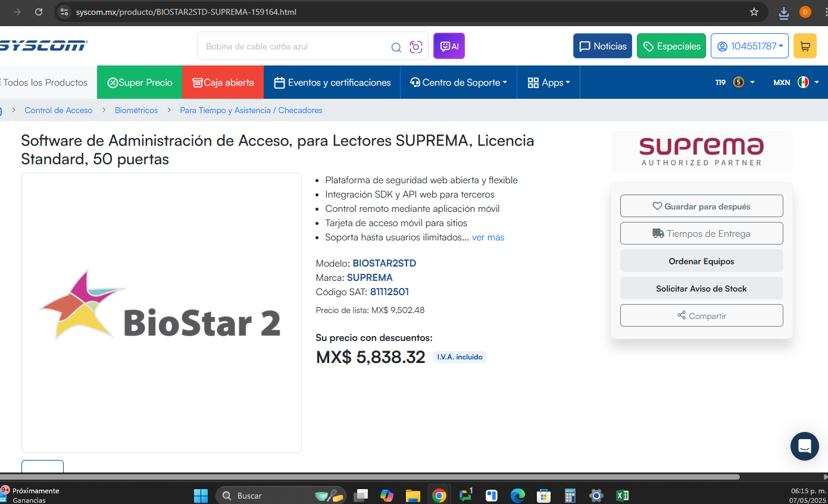
Task: Click the SYSCOM logo
Action: pyautogui.click(x=43, y=46)
